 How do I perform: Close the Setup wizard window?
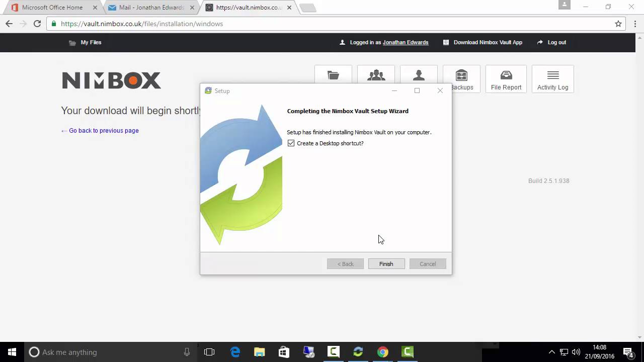tap(440, 90)
